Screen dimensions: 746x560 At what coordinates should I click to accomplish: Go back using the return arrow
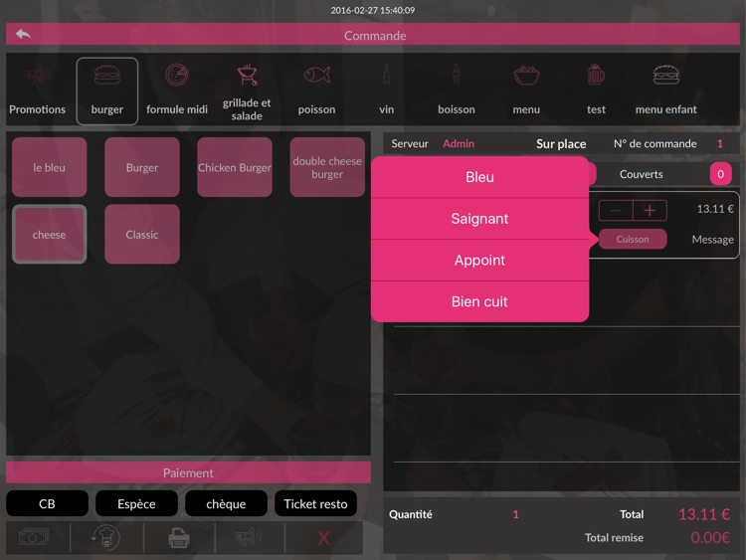(23, 34)
